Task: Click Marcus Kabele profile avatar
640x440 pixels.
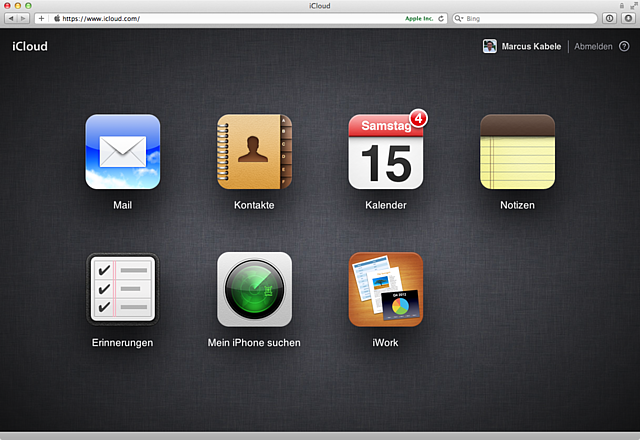Action: [489, 46]
